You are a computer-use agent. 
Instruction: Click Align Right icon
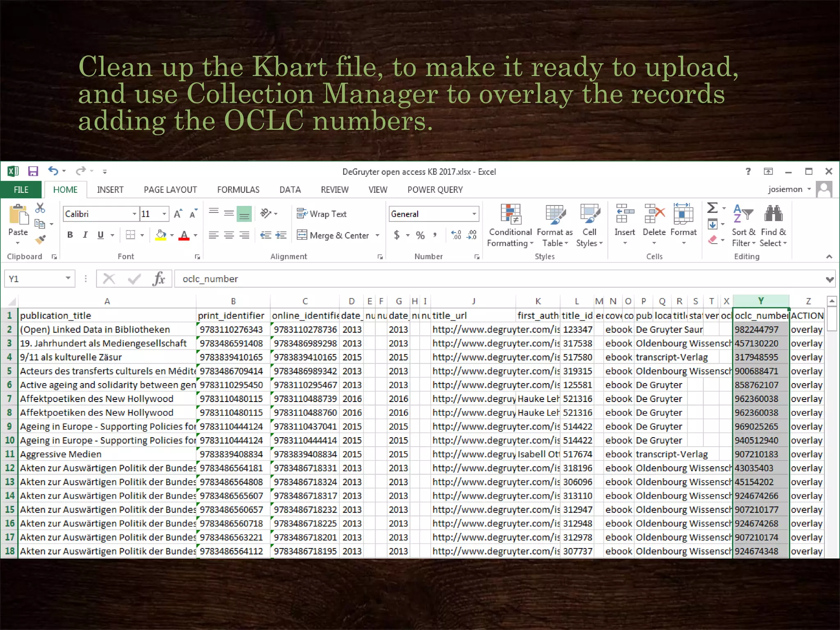click(x=244, y=235)
